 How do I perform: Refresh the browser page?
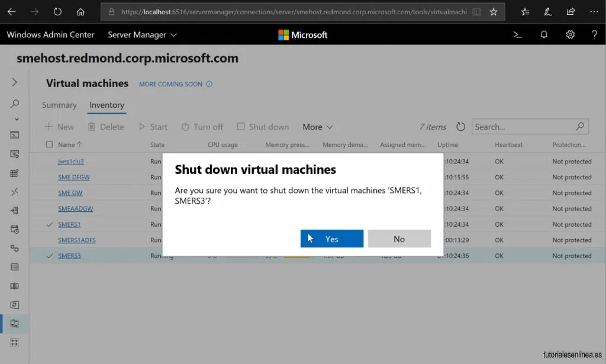click(57, 12)
